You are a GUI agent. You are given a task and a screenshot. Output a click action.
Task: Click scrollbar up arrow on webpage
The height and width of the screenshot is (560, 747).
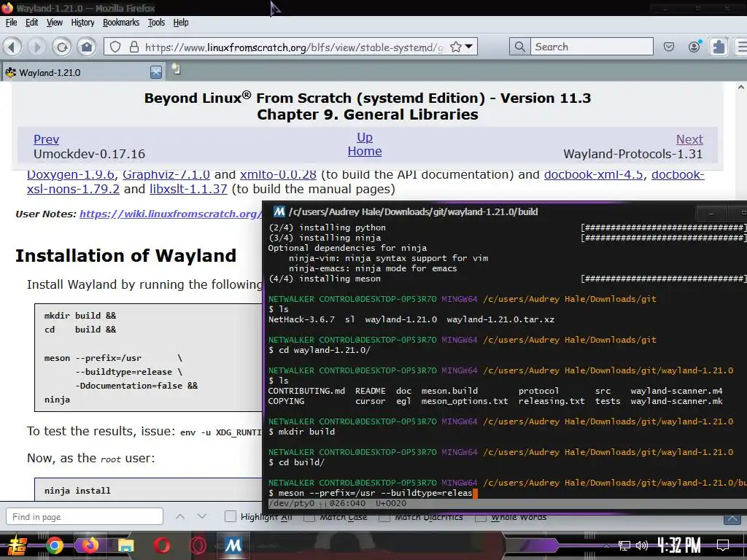click(x=741, y=87)
